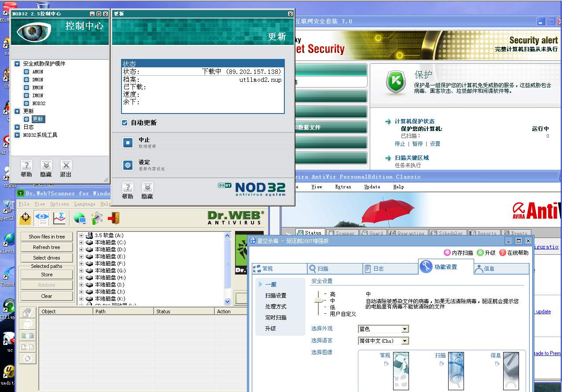Image resolution: width=567 pixels, height=392 pixels.
Task: Click 升级 toolbar icon in 星空杀毒
Action: [x=480, y=253]
